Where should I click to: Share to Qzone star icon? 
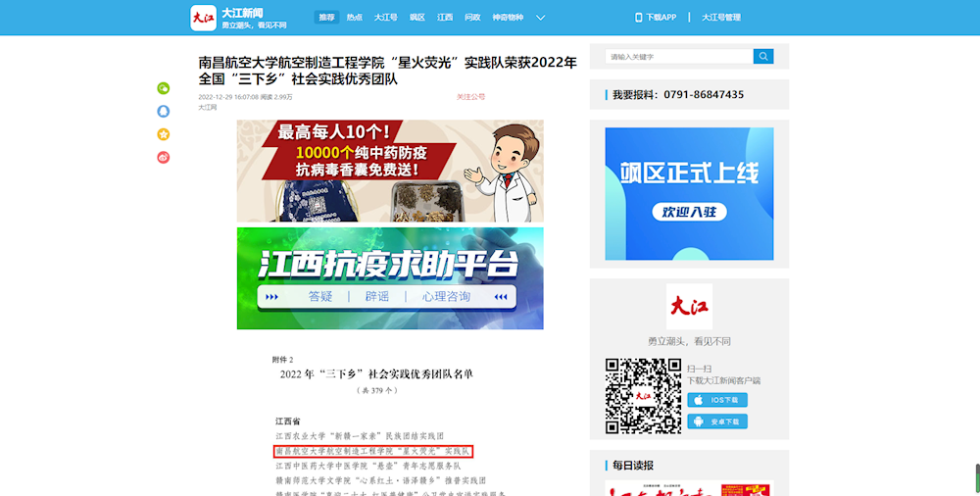(164, 134)
